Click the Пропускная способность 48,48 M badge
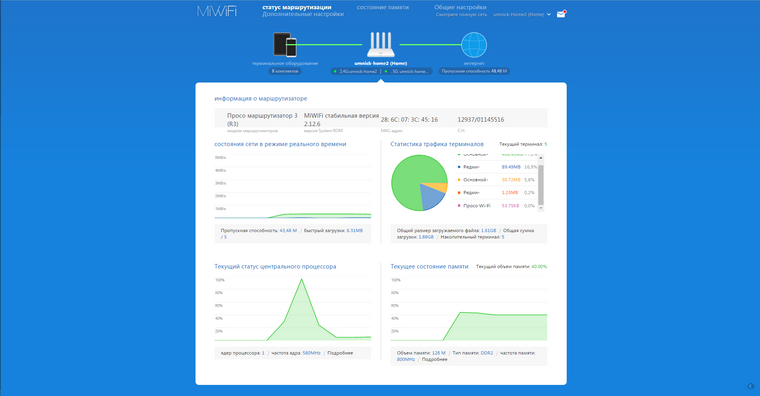The width and height of the screenshot is (760, 396). 474,71
